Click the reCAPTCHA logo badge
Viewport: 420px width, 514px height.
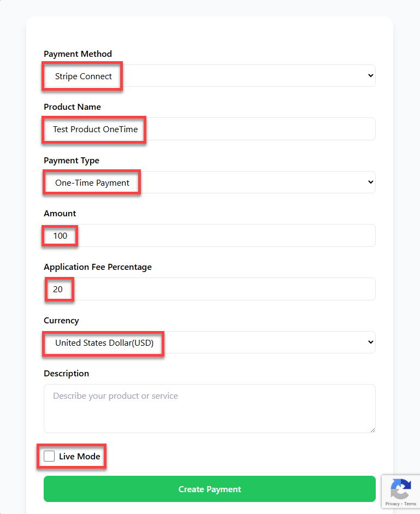click(400, 489)
